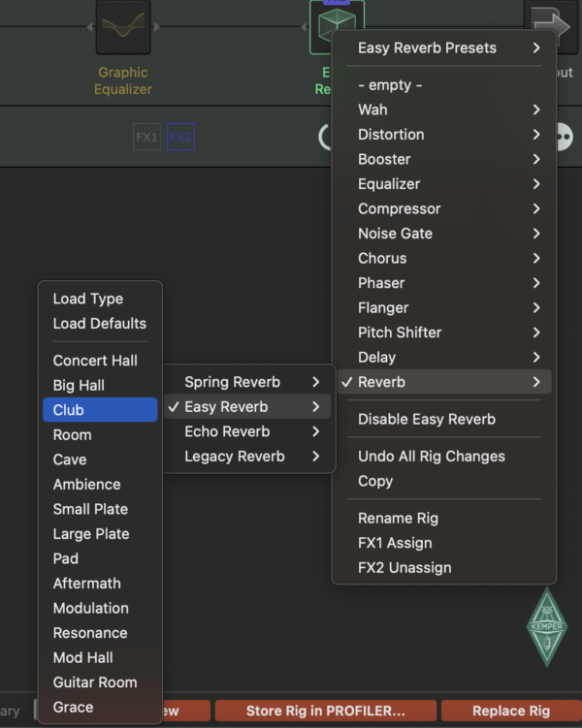The width and height of the screenshot is (582, 728).
Task: Click Store Rig in PROFILER button
Action: (326, 711)
